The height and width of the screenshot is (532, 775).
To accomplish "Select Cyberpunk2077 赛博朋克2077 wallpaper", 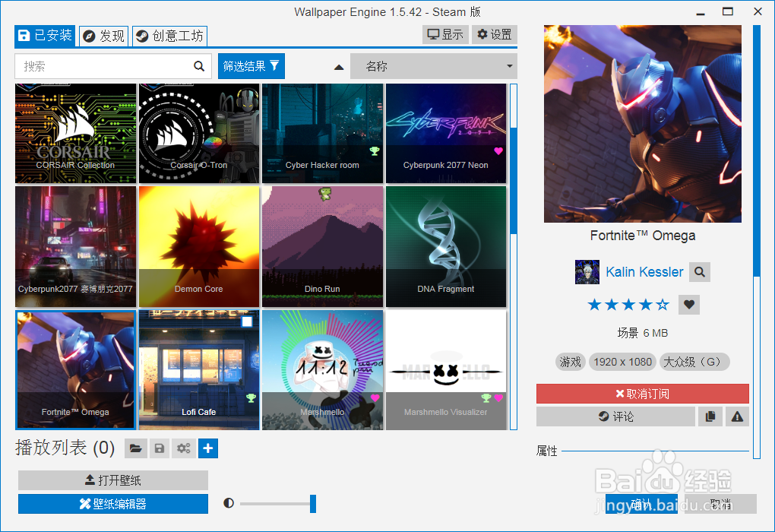I will tap(76, 247).
